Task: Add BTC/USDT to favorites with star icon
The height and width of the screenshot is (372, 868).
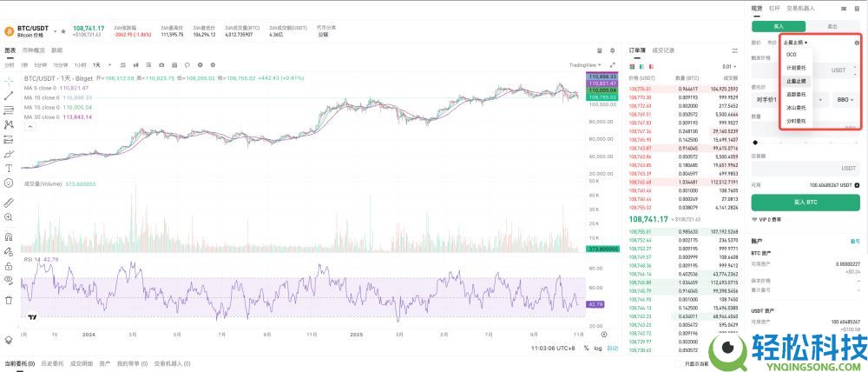Action: point(63,30)
